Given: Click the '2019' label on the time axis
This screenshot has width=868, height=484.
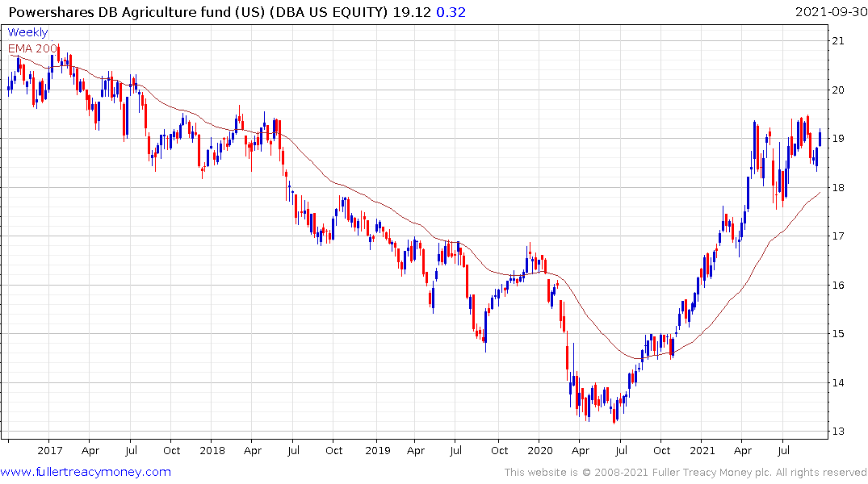Looking at the screenshot, I should click(378, 450).
